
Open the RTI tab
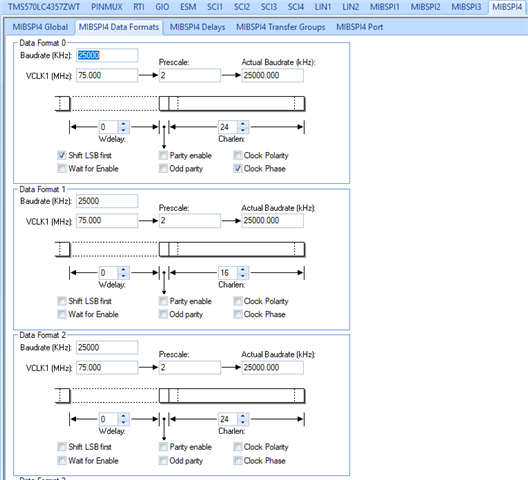tap(139, 7)
